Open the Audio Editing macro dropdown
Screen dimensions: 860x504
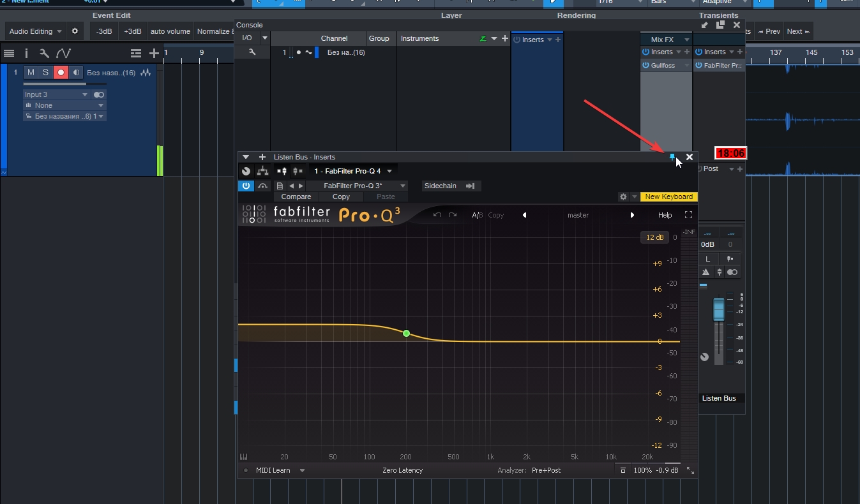[36, 31]
